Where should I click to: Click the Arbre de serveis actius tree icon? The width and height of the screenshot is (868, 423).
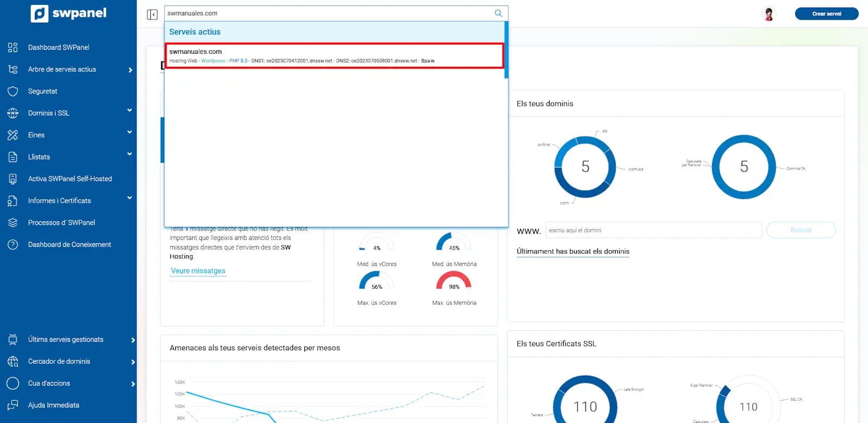tap(13, 70)
